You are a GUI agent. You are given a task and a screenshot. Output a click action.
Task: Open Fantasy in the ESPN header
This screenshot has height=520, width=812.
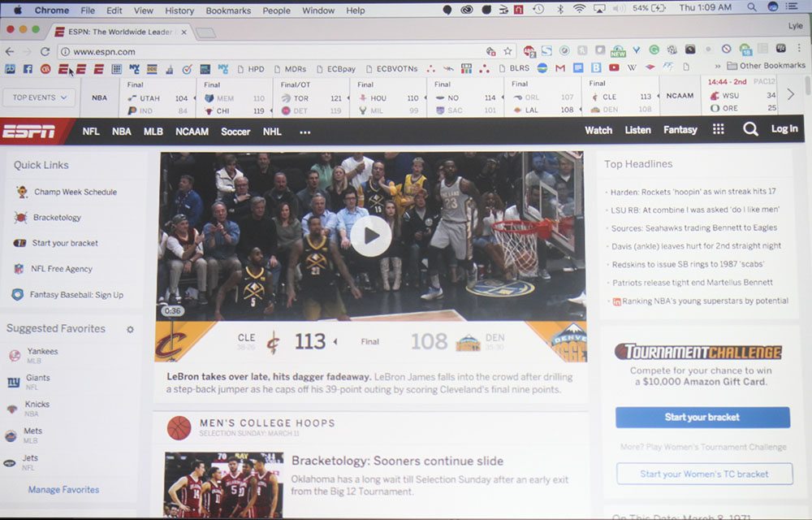[680, 130]
